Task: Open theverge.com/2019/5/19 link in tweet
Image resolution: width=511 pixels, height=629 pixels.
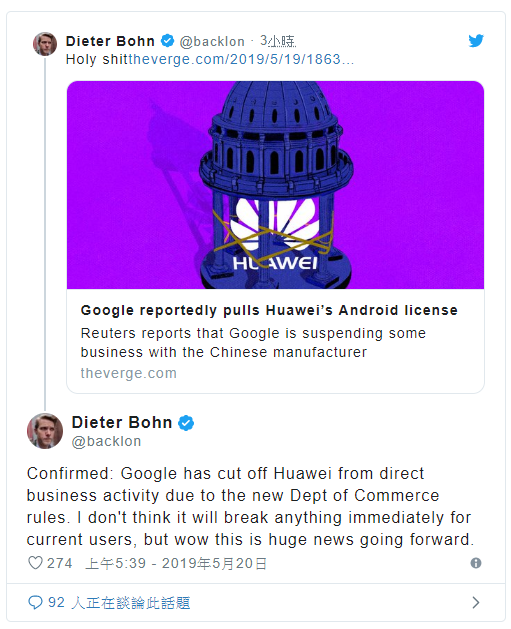Action: 241,59
